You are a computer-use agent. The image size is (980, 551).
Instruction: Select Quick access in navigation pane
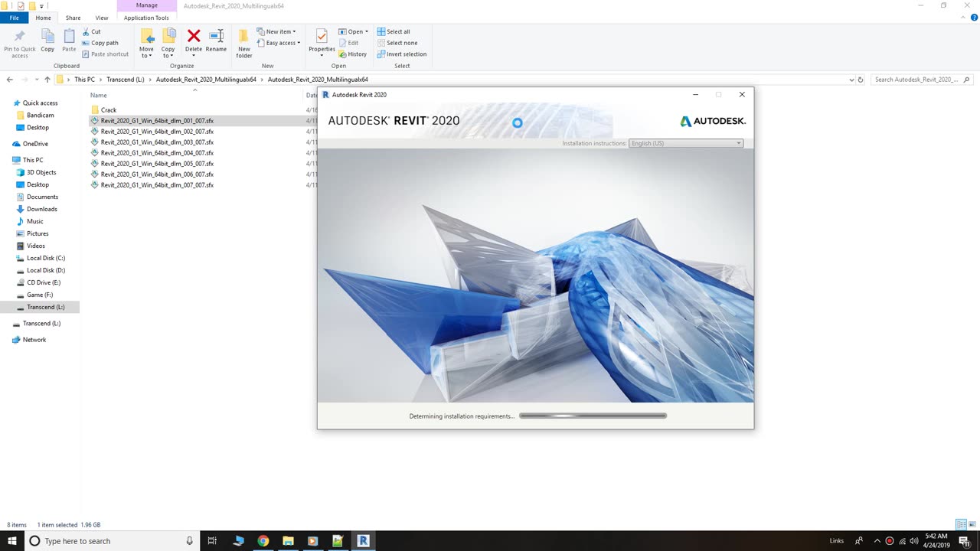tap(40, 103)
